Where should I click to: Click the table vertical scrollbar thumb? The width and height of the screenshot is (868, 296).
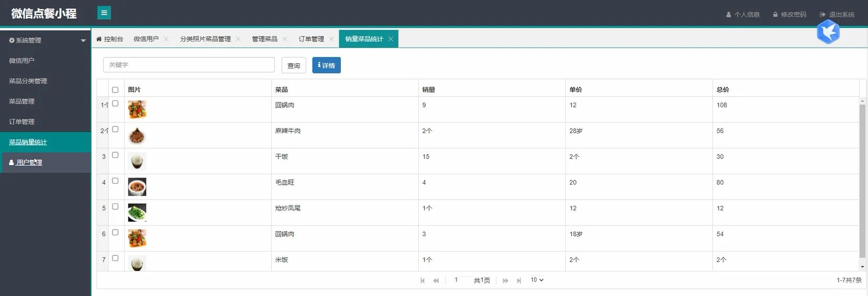coord(862,180)
